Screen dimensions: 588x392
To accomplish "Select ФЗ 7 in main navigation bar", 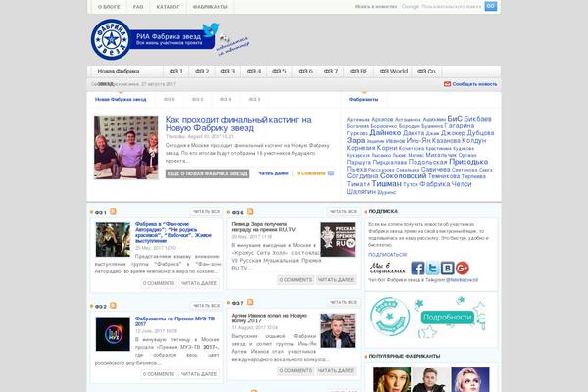I will point(331,71).
